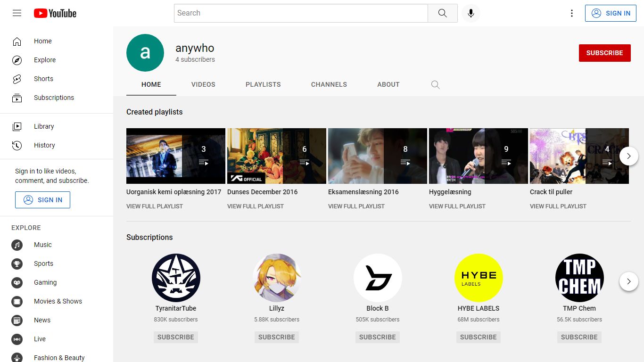
Task: Click the Shorts icon
Action: (x=17, y=79)
